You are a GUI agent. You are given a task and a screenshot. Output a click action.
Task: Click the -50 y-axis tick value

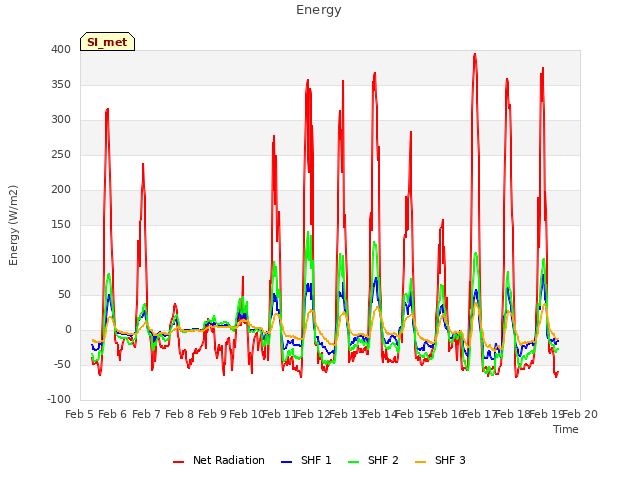[x=62, y=364]
